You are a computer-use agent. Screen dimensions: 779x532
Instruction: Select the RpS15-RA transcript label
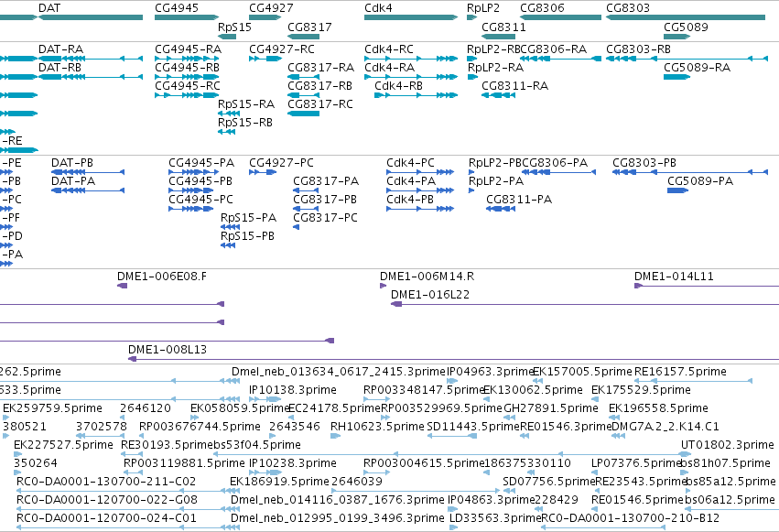click(x=246, y=104)
